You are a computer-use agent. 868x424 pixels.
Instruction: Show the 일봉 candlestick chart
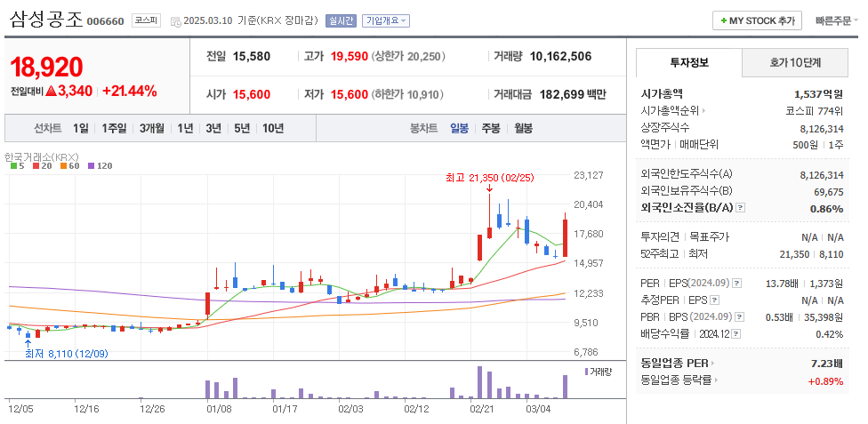pyautogui.click(x=459, y=128)
